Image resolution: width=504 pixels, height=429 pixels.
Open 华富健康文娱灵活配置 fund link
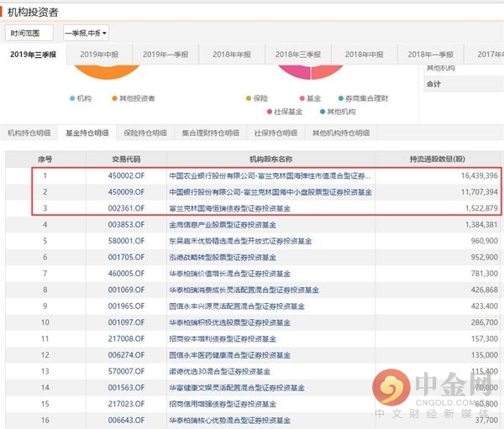coord(237,388)
